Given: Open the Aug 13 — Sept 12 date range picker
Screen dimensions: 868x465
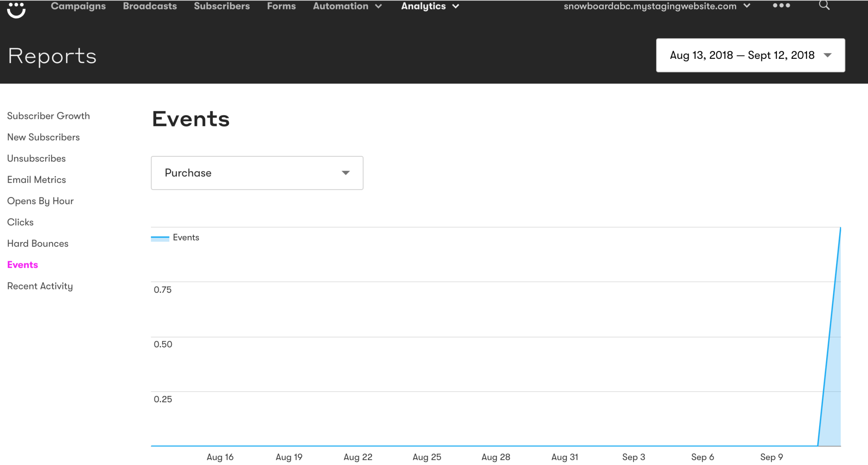Looking at the screenshot, I should point(750,55).
